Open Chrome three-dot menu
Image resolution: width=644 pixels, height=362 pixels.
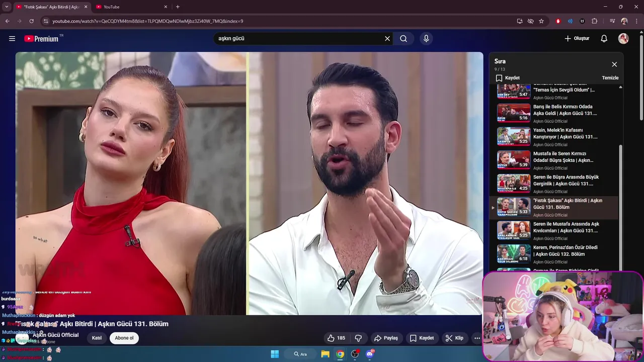(636, 21)
